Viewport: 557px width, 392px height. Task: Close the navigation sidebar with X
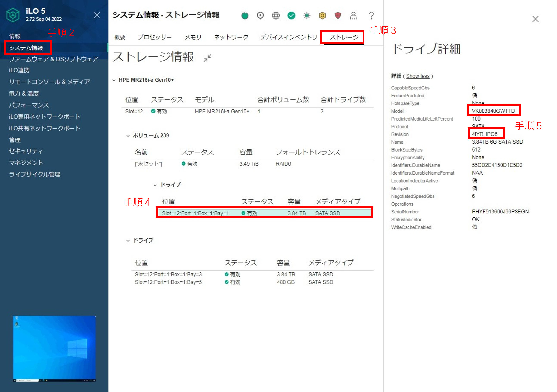tap(97, 15)
